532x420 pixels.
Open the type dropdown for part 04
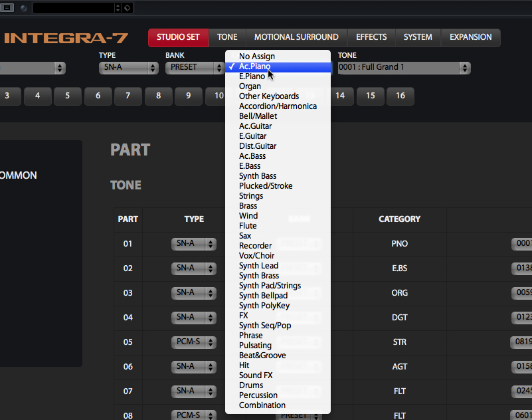tap(194, 318)
